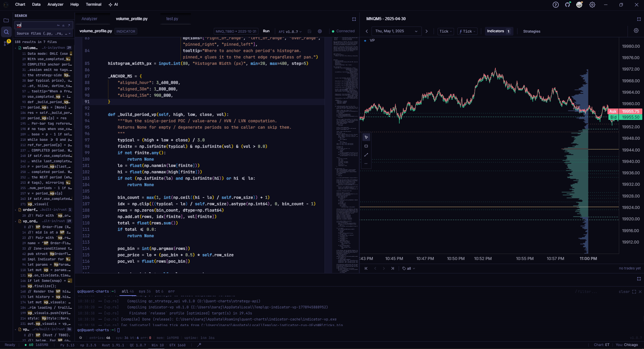Screen dimensions: 644x349
Task: Go to next chart day
Action: (x=427, y=31)
